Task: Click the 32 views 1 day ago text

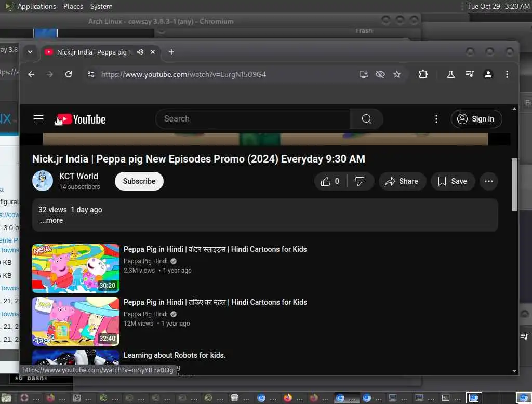Action: (x=70, y=210)
